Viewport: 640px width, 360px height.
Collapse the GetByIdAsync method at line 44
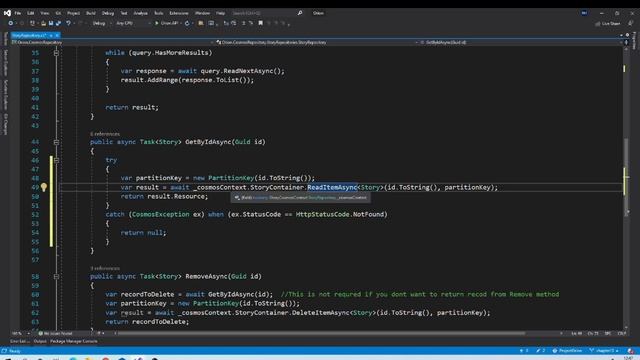[56, 142]
